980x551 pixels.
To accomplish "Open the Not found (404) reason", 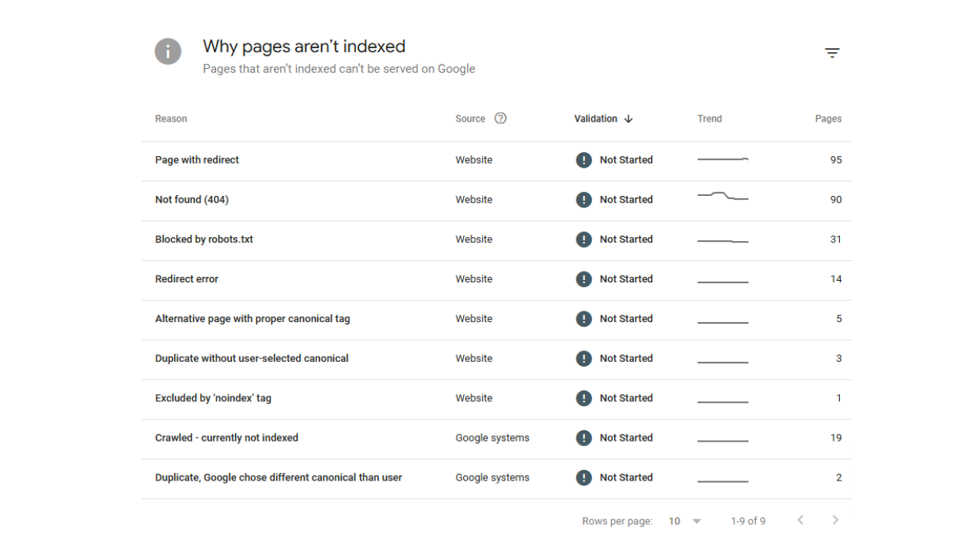I will 191,200.
